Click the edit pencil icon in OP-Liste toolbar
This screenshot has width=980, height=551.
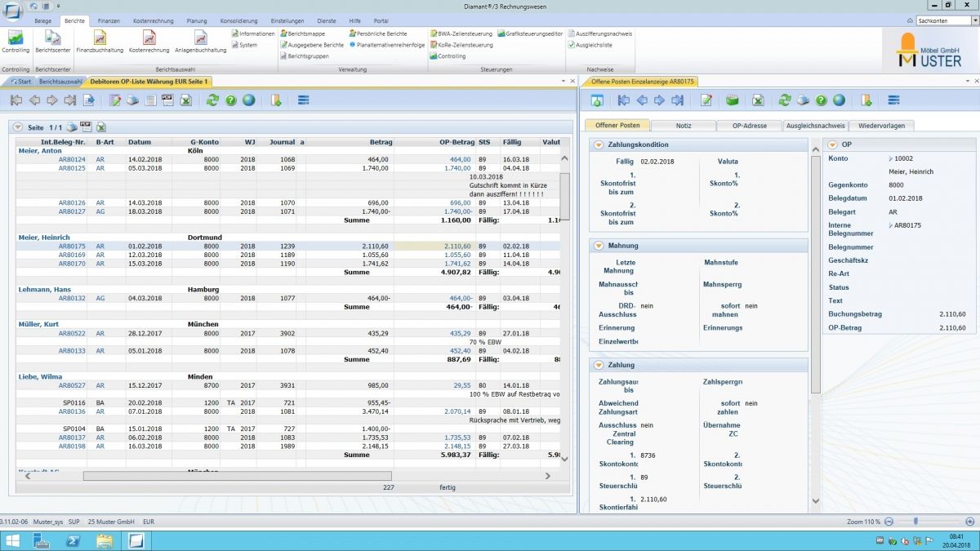point(115,100)
